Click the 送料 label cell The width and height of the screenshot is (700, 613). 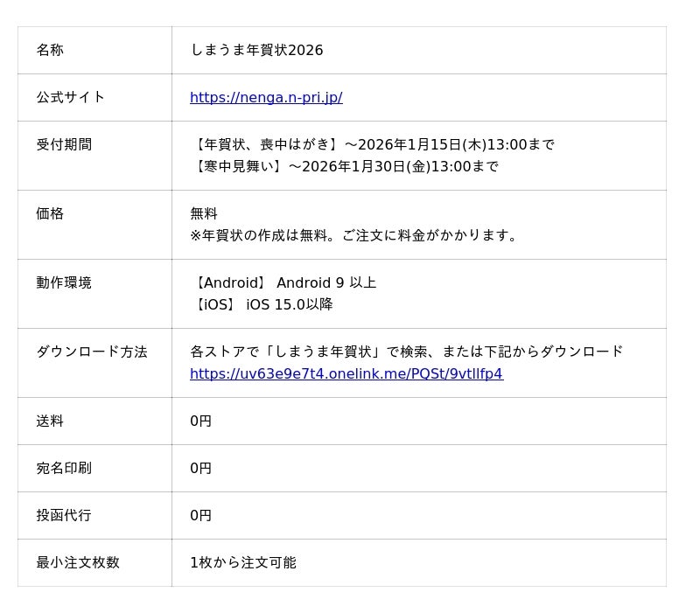[50, 421]
